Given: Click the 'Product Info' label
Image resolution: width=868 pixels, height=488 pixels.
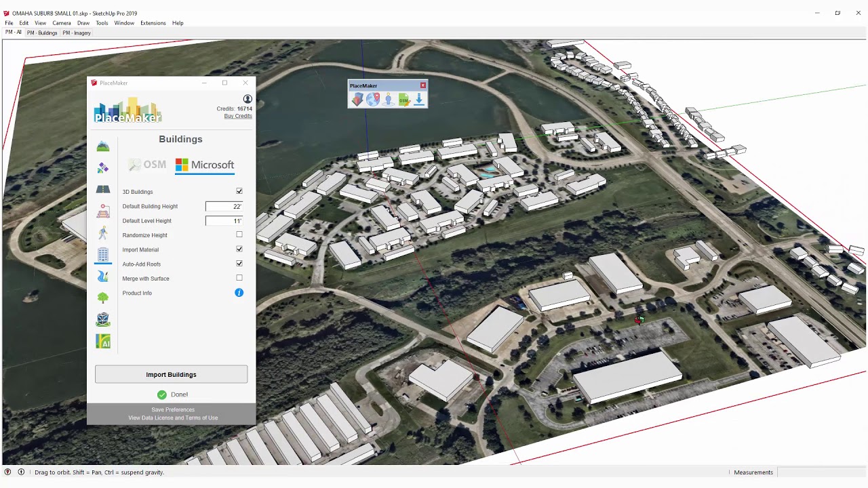Looking at the screenshot, I should [137, 293].
